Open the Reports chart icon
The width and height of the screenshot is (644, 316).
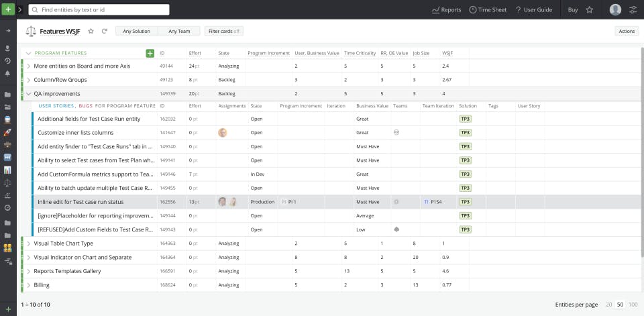point(436,10)
